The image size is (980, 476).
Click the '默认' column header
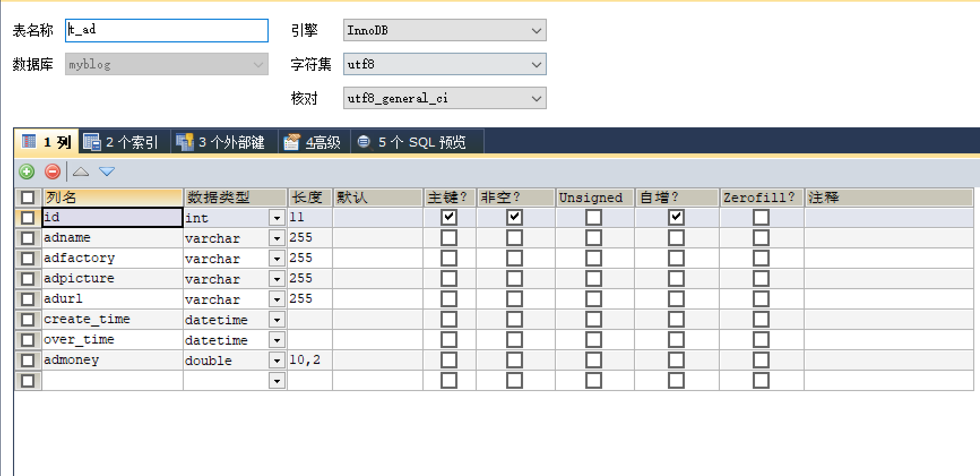378,198
